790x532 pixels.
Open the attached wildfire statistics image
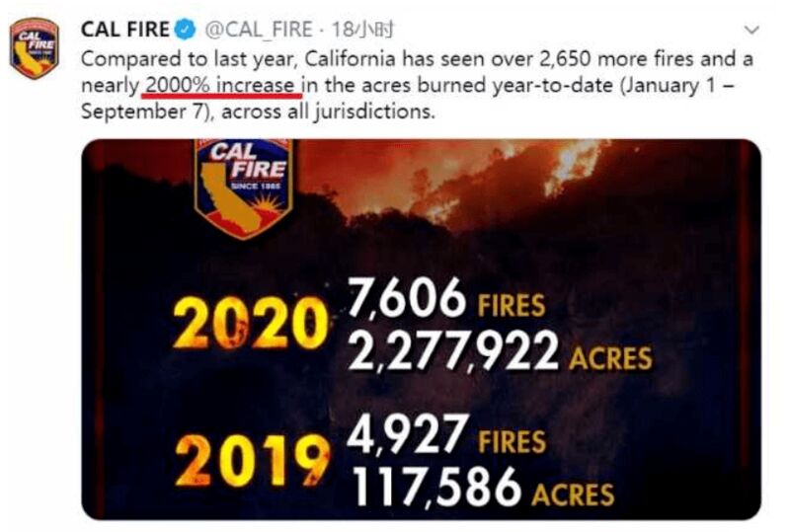point(422,330)
